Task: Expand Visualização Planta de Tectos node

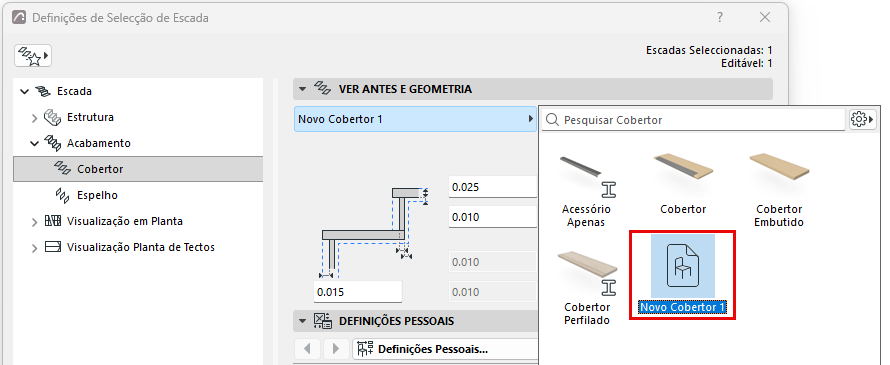Action: (35, 248)
